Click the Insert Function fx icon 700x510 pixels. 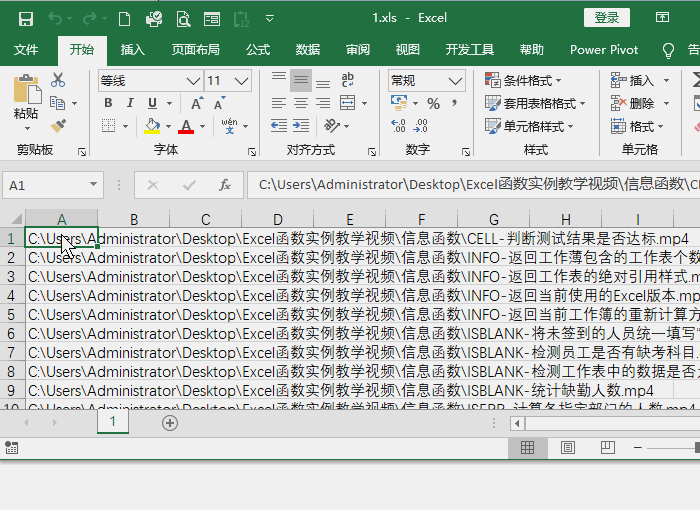point(226,185)
